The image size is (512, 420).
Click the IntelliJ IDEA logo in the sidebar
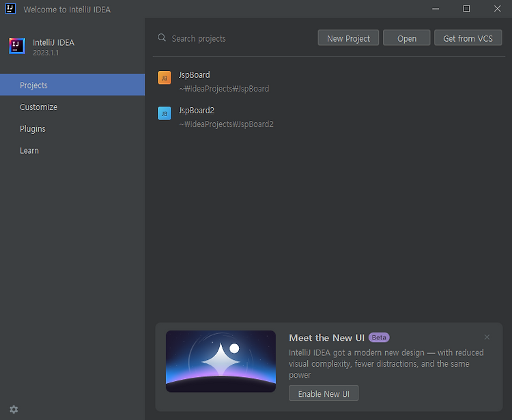(x=17, y=46)
